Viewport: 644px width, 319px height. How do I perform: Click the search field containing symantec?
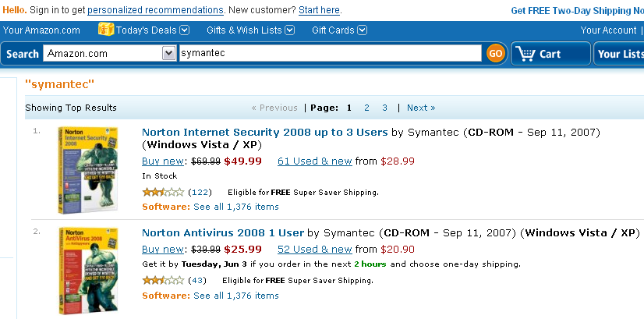(x=330, y=53)
